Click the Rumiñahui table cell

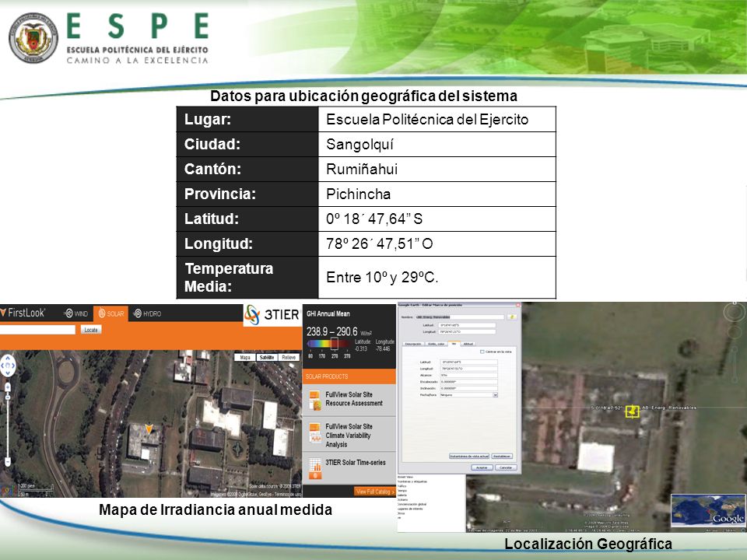click(x=437, y=169)
